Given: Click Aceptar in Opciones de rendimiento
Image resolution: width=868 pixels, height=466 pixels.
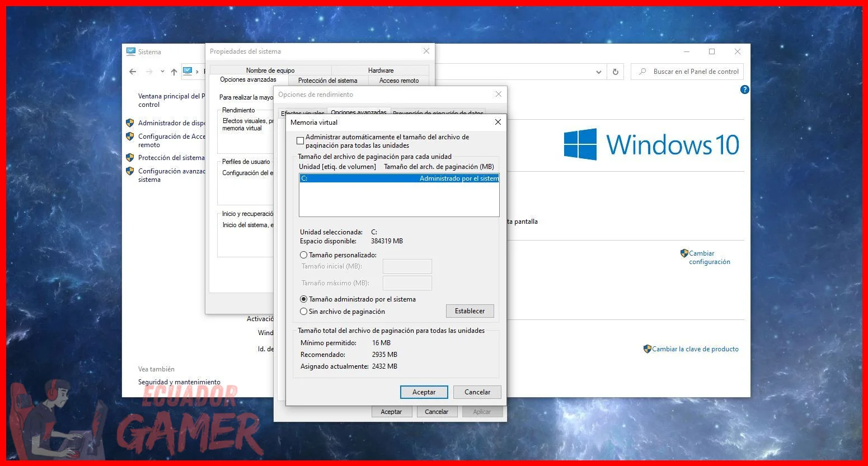Looking at the screenshot, I should pyautogui.click(x=392, y=412).
